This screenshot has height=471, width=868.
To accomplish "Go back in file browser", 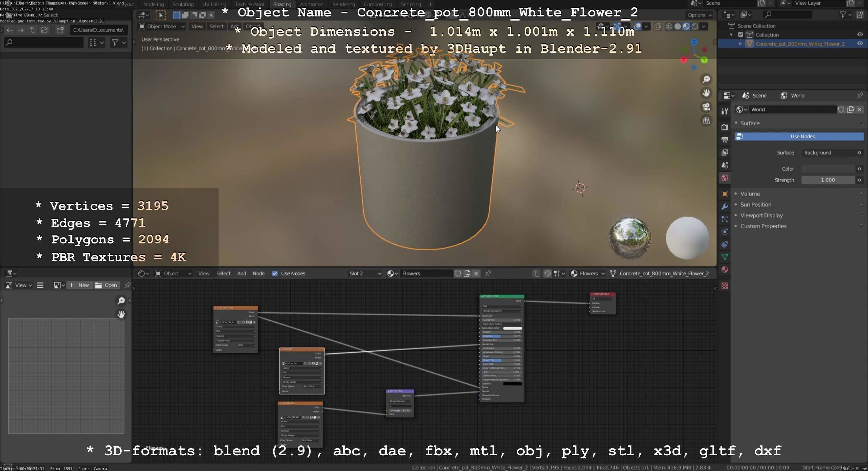I will pyautogui.click(x=9, y=30).
